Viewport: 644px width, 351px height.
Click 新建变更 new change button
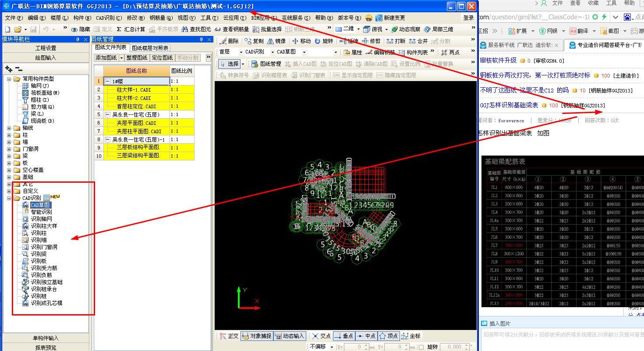pyautogui.click(x=390, y=18)
